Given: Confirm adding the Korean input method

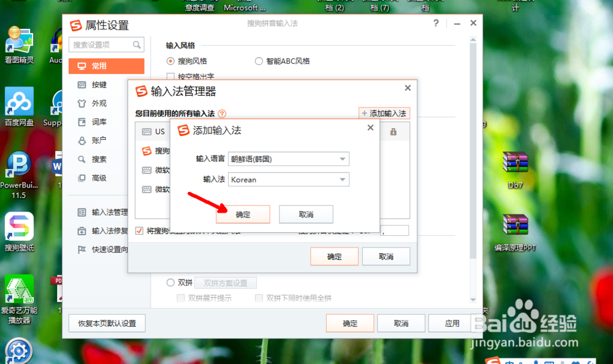Looking at the screenshot, I should click(243, 214).
